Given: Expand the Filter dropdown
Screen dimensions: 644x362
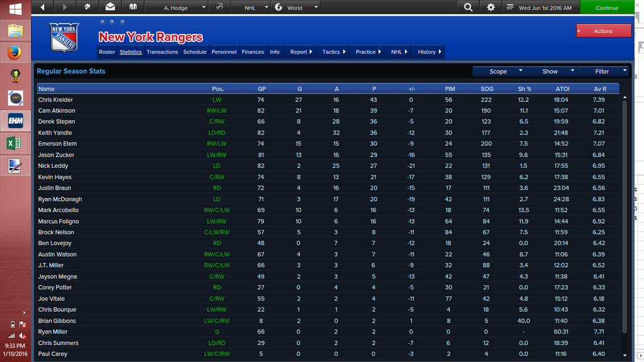Looking at the screenshot, I should [x=602, y=72].
